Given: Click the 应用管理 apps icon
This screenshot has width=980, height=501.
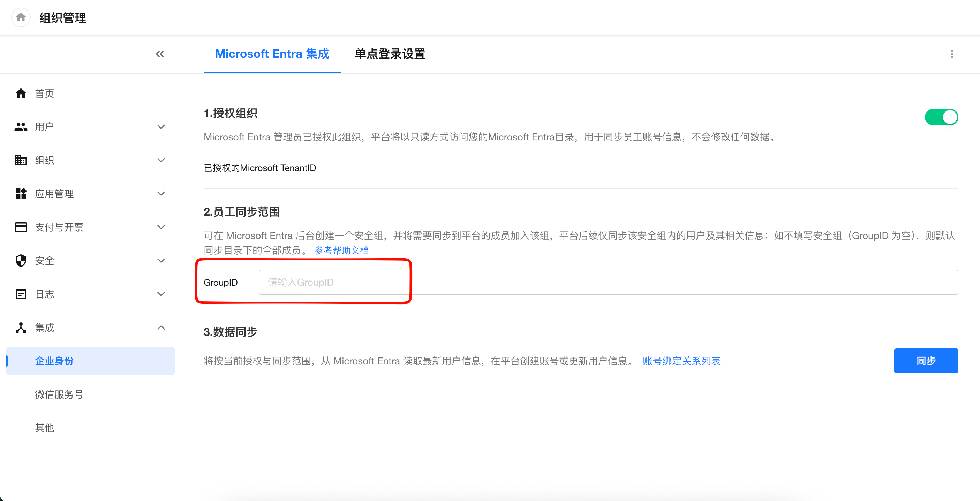Looking at the screenshot, I should [21, 193].
